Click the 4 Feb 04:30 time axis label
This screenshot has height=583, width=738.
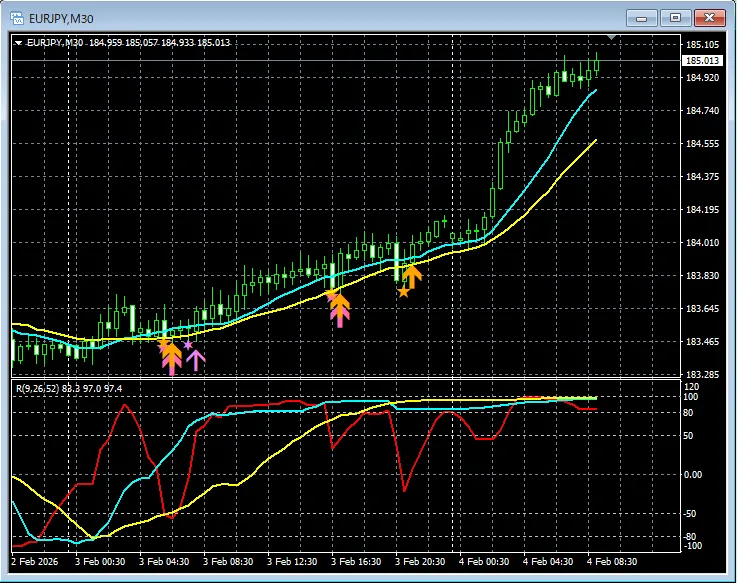tap(548, 563)
